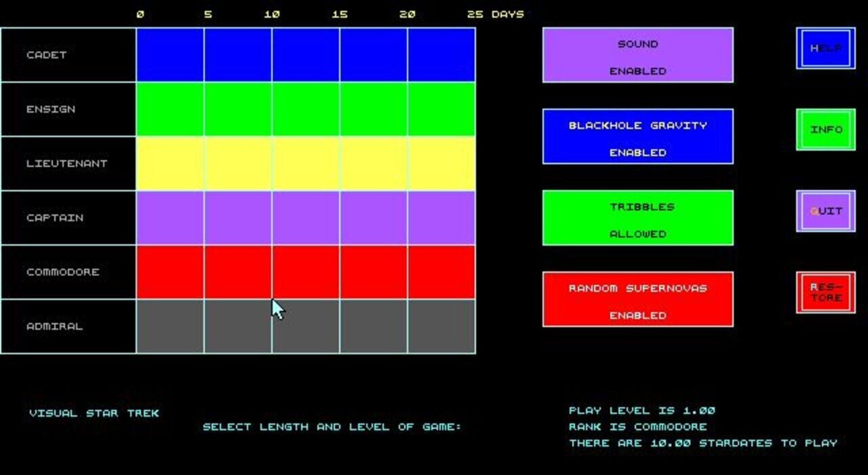This screenshot has height=475, width=868.
Task: Click the COMMODORE rank label
Action: tap(63, 272)
